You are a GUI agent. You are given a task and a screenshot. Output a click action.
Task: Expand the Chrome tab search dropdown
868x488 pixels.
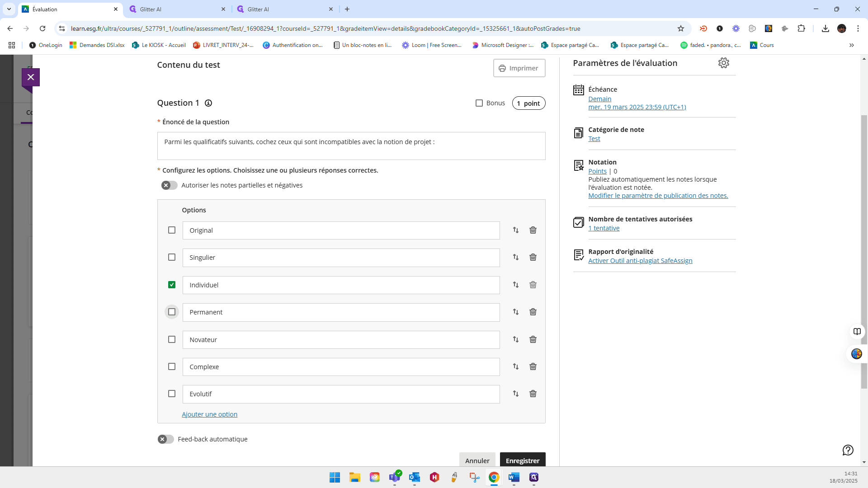[9, 9]
